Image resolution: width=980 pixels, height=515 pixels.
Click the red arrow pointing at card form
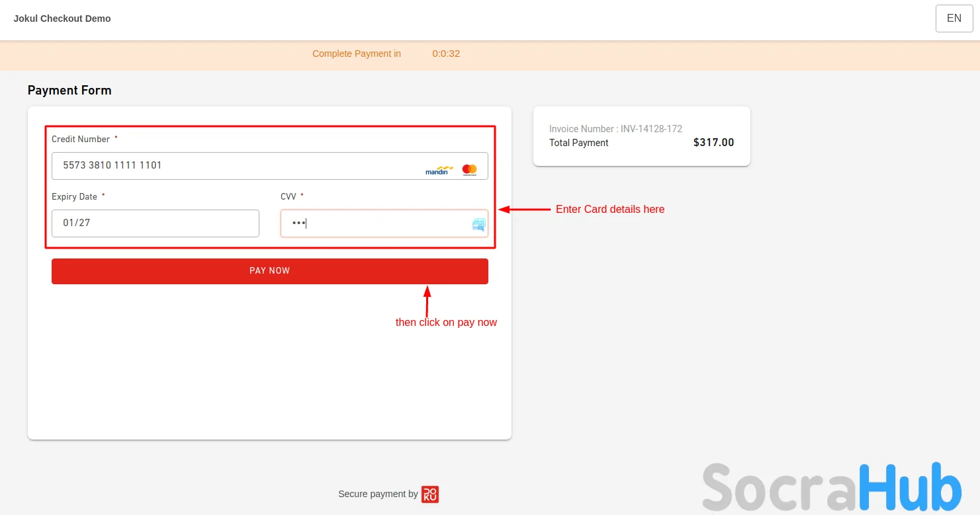pos(524,210)
